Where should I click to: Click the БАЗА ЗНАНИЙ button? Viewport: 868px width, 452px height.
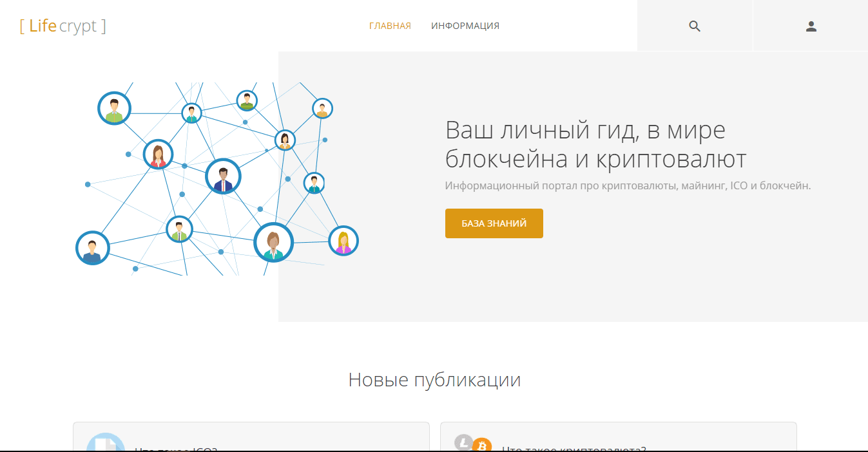494,223
